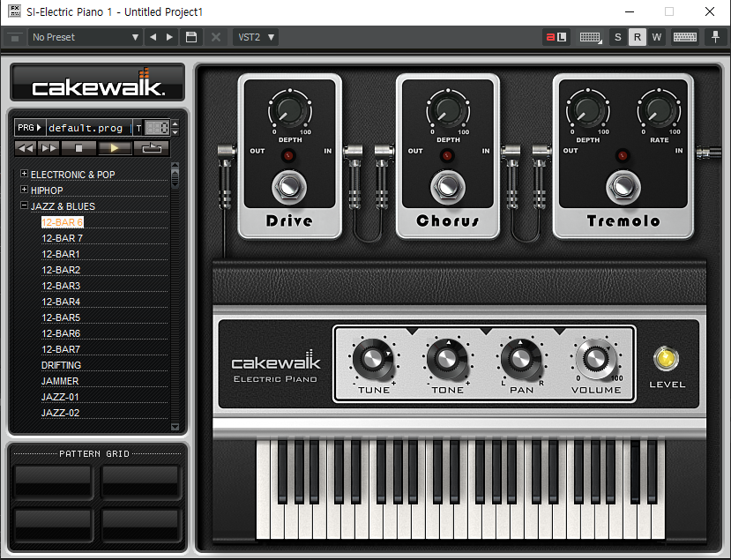731x560 pixels.
Task: Click the FX app icon in title bar
Action: coord(14,11)
